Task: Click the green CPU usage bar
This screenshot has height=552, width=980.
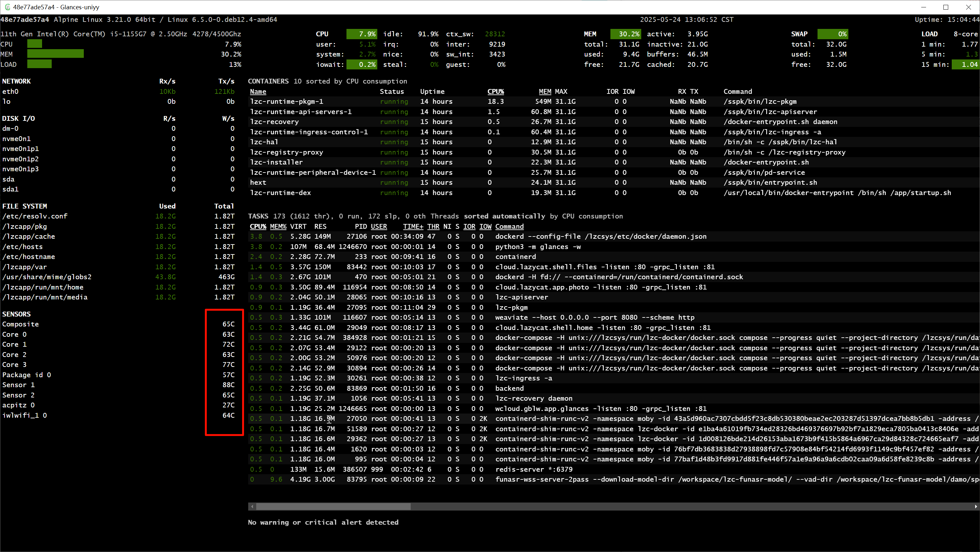Action: click(35, 44)
